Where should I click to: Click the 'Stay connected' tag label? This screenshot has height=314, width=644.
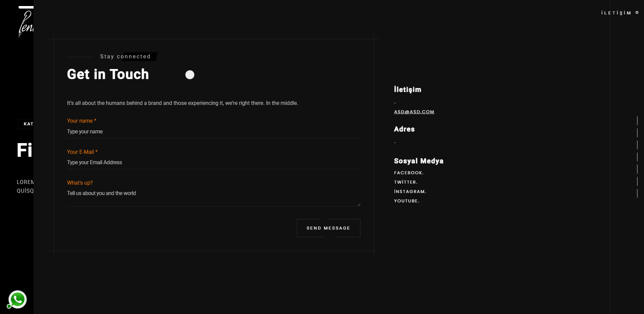pyautogui.click(x=125, y=57)
